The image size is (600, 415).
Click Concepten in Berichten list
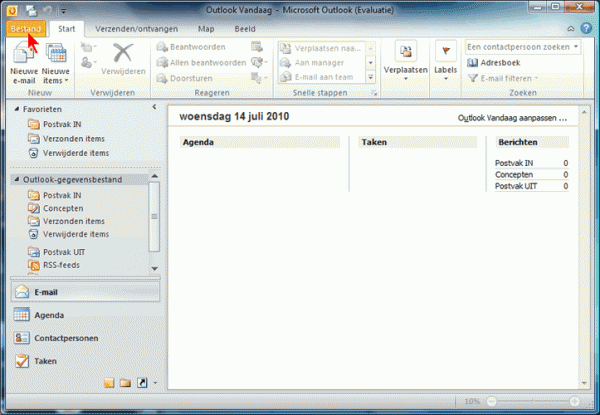(514, 175)
